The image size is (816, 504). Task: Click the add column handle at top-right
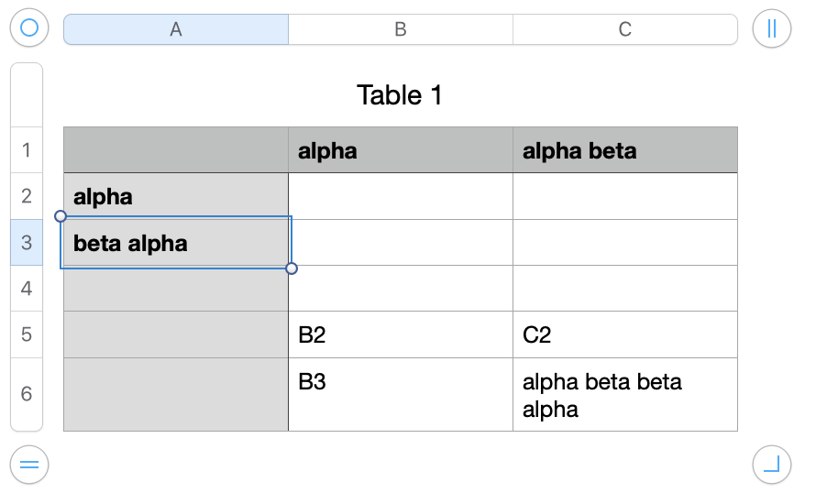pyautogui.click(x=771, y=28)
